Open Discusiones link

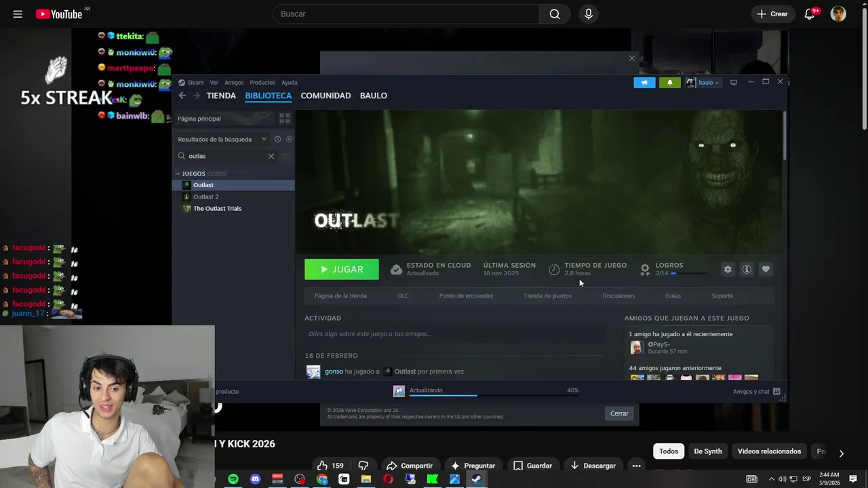tap(618, 296)
